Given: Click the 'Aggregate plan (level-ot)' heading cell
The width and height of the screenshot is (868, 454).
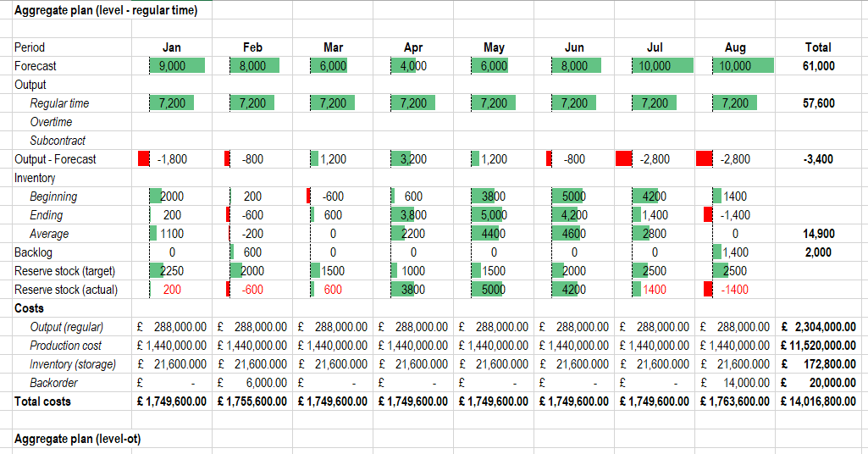Looking at the screenshot, I should pos(78,439).
